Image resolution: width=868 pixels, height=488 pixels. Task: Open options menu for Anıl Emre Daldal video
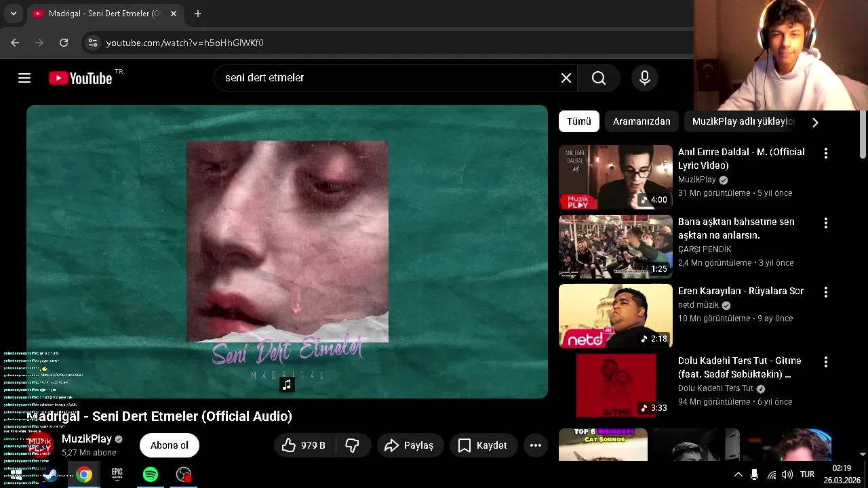tap(825, 153)
